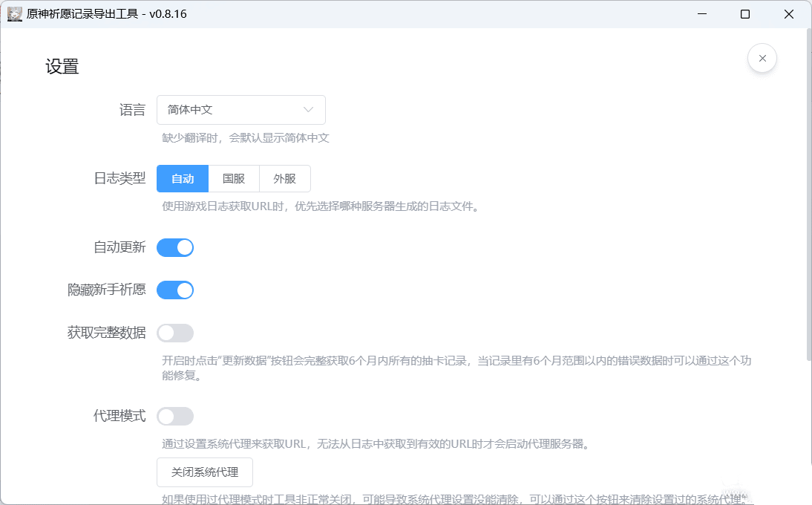
Task: Click the app icon in the title bar
Action: 14,14
